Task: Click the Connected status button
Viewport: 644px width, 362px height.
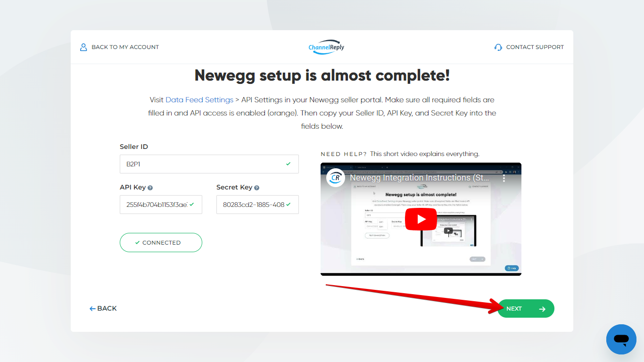Action: click(x=161, y=242)
